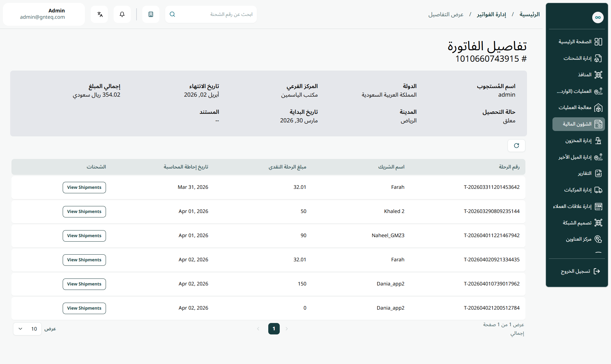This screenshot has height=364, width=611.
Task: Click the building organization icon in header
Action: click(x=151, y=14)
